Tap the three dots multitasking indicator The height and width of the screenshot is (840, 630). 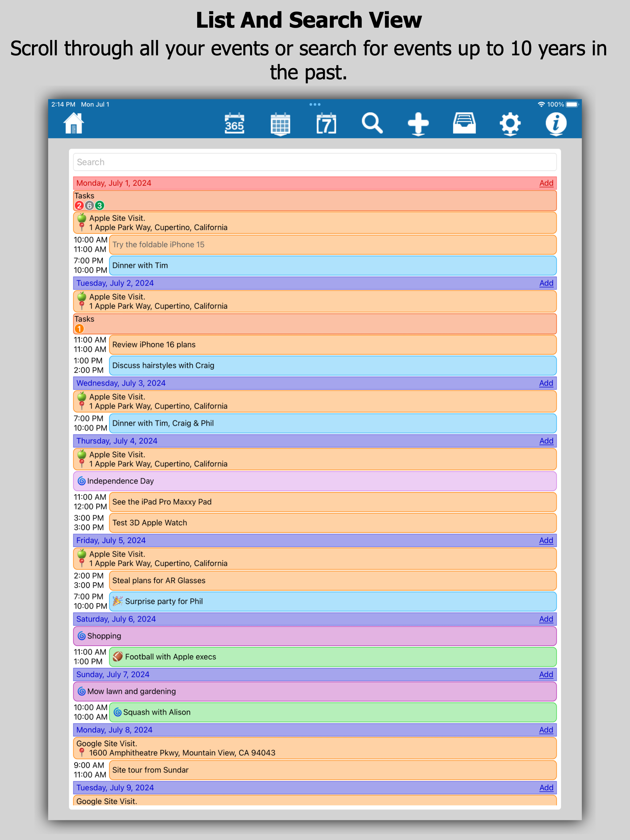coord(315,105)
